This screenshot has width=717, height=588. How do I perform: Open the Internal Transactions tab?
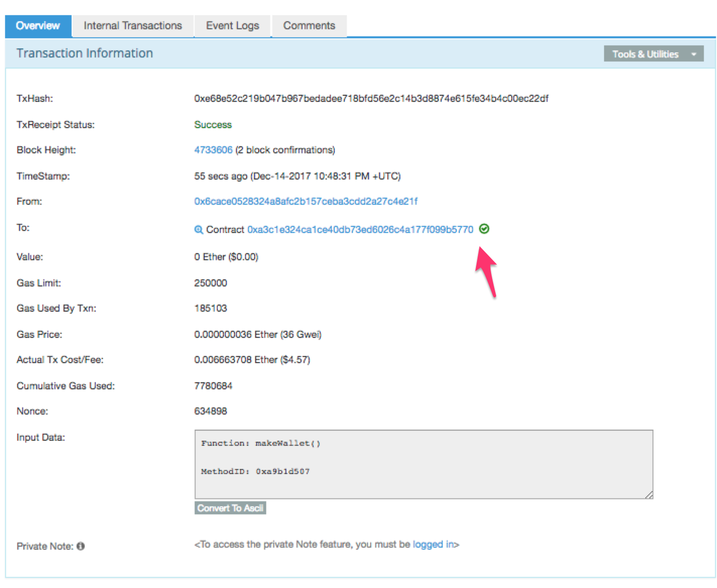click(133, 26)
